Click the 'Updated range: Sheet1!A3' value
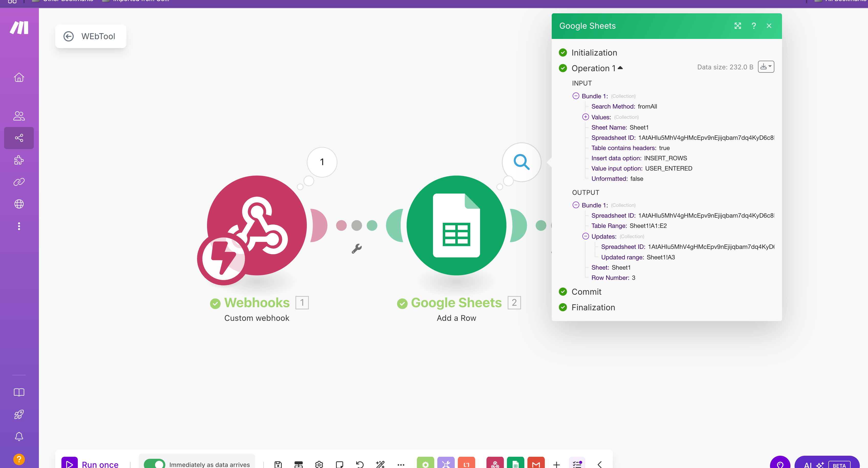868x468 pixels. 660,257
